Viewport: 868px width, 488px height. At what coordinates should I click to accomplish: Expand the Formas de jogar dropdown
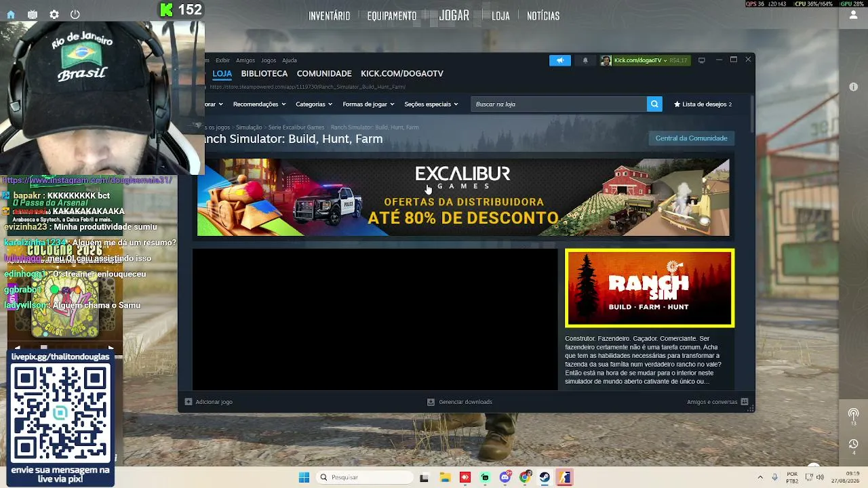(368, 104)
